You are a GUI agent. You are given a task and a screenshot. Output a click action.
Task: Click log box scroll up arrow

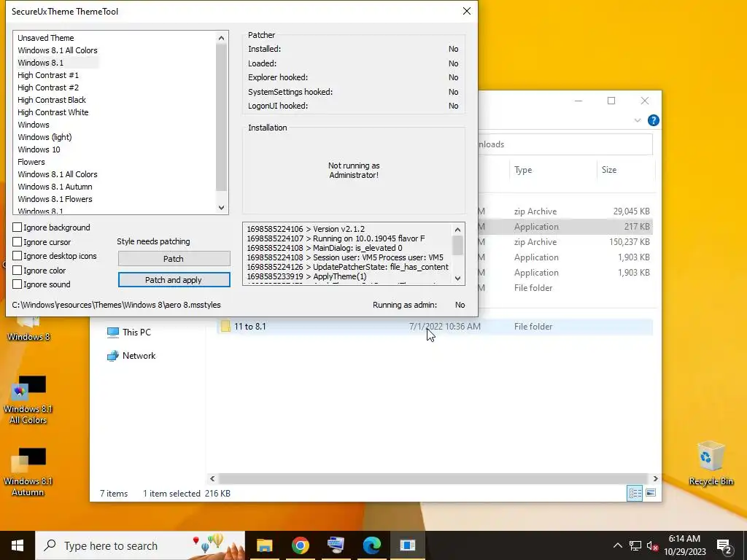(457, 230)
